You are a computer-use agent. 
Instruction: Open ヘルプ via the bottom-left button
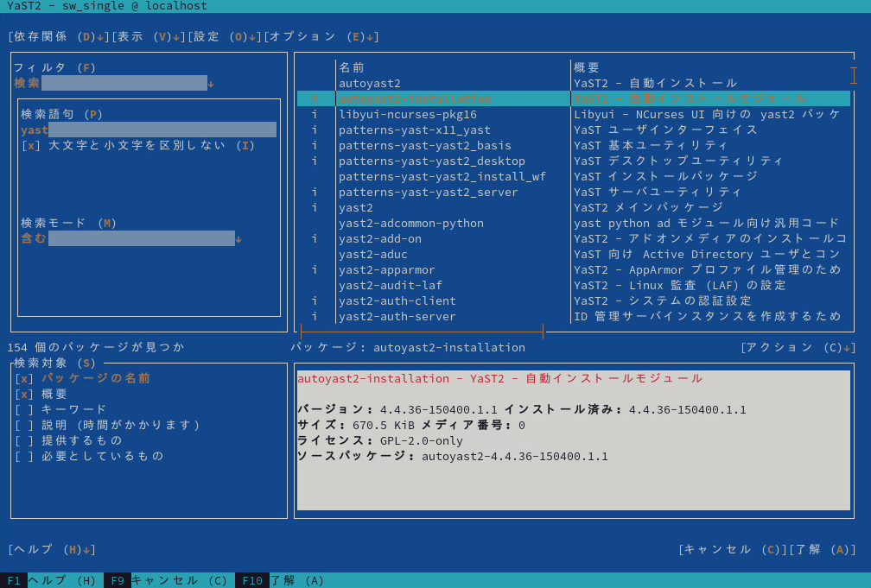click(x=41, y=549)
